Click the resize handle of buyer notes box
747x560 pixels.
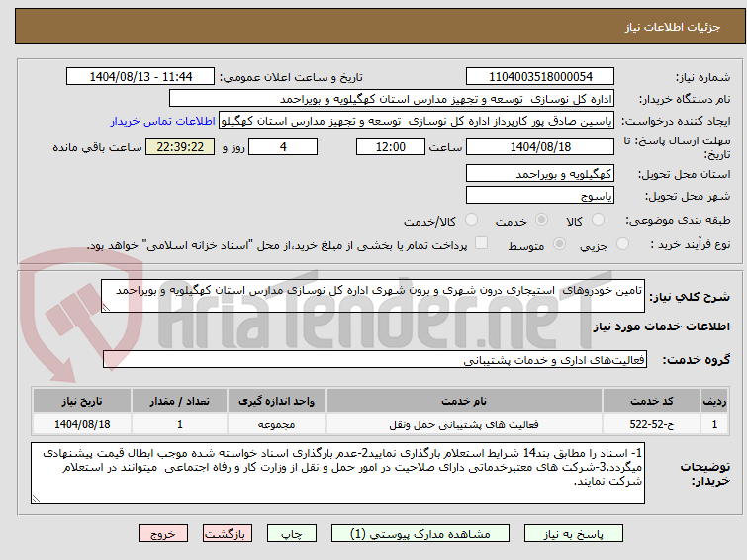pos(37,499)
